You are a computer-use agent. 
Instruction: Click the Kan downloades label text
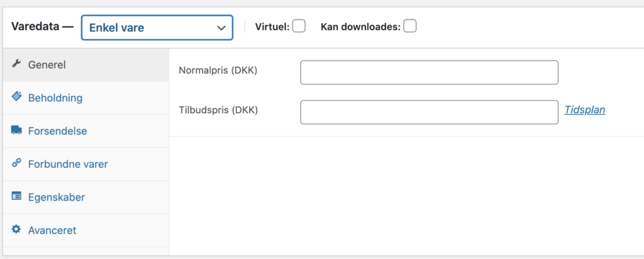point(360,27)
